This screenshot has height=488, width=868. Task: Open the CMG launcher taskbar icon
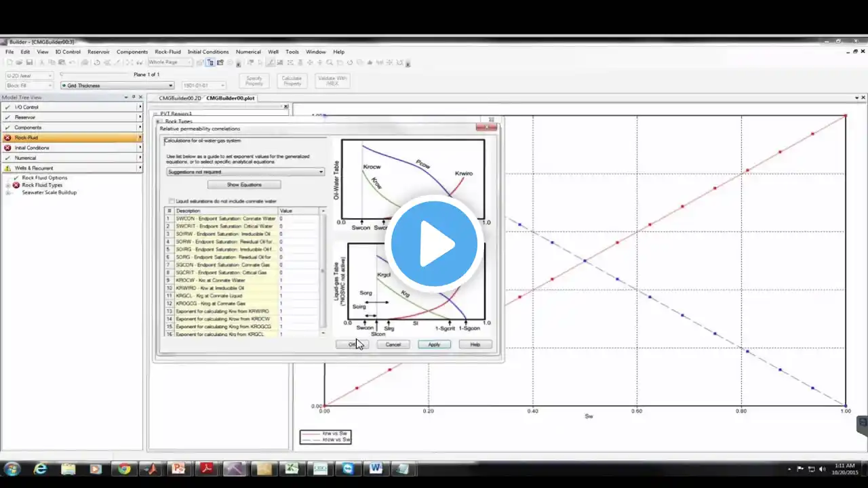coord(319,468)
